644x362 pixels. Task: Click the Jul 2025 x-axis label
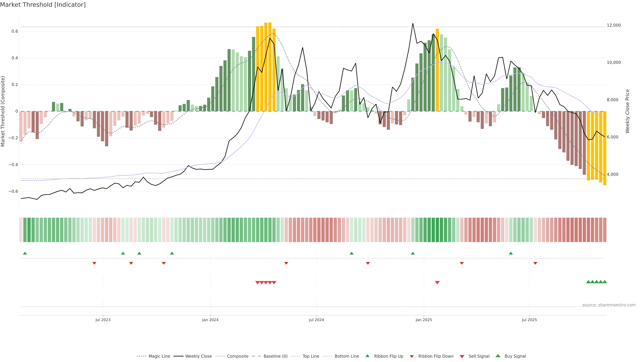click(529, 320)
